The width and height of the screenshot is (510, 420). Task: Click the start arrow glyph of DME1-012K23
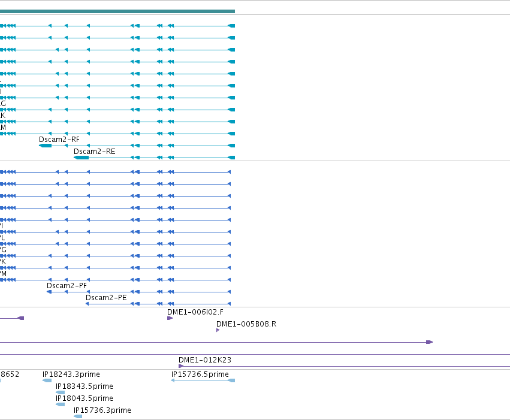pos(181,366)
